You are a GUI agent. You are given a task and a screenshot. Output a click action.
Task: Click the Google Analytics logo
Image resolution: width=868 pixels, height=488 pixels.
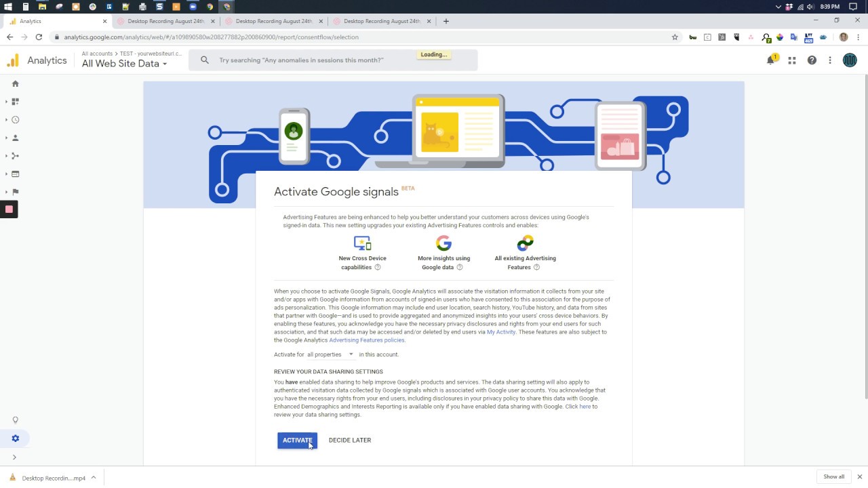click(x=13, y=60)
